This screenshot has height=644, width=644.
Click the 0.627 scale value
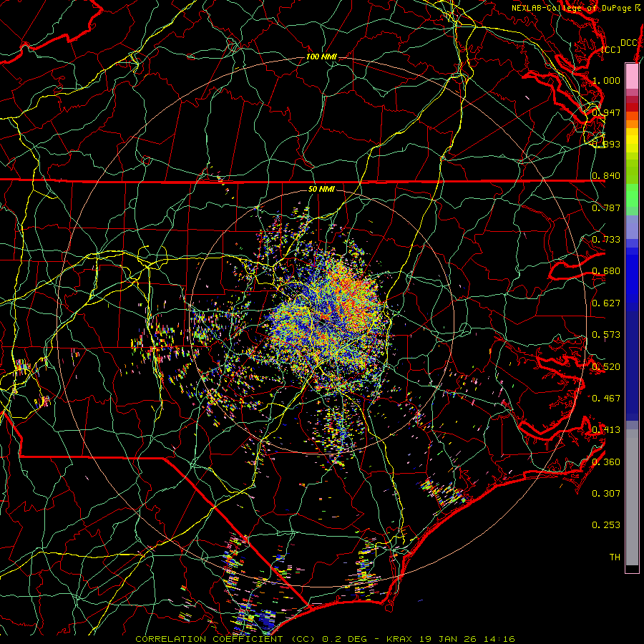tap(606, 303)
